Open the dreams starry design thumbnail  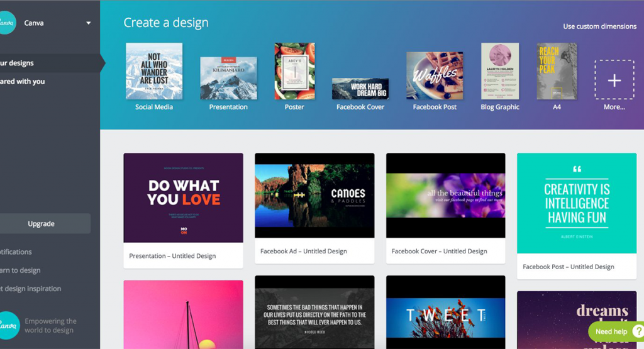[577, 320]
